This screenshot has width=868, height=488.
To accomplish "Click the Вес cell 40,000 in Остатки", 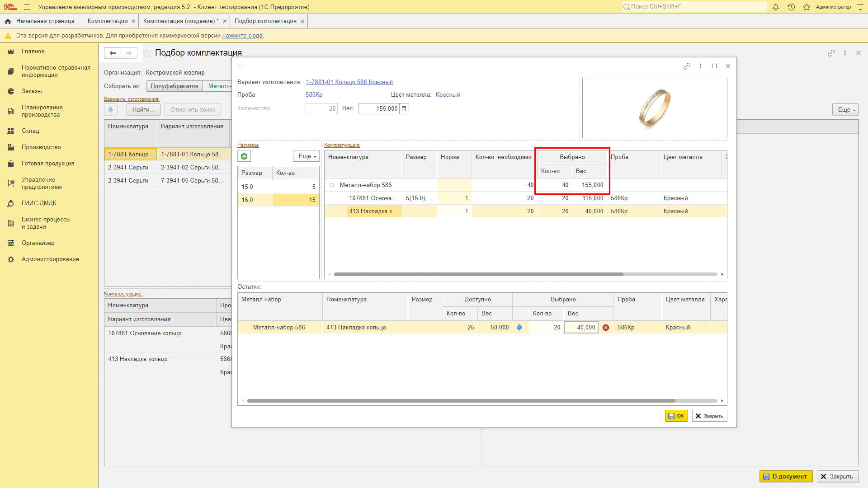I will 581,328.
